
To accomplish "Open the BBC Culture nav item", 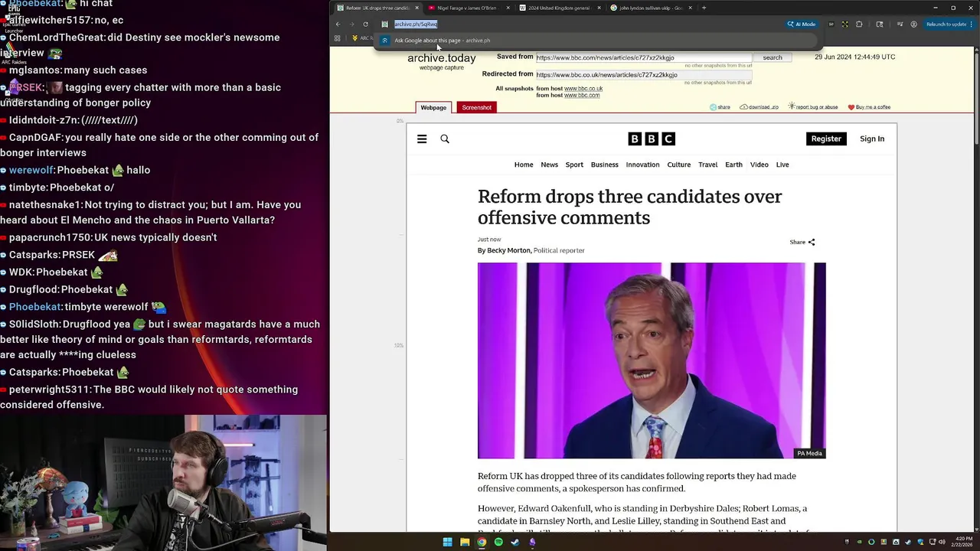I will [x=679, y=165].
